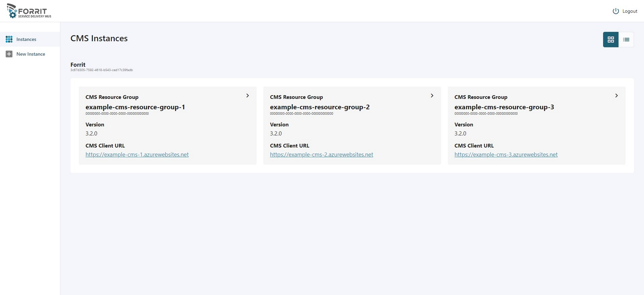Click the Forrit tenant heading
The width and height of the screenshot is (644, 295).
[x=78, y=64]
